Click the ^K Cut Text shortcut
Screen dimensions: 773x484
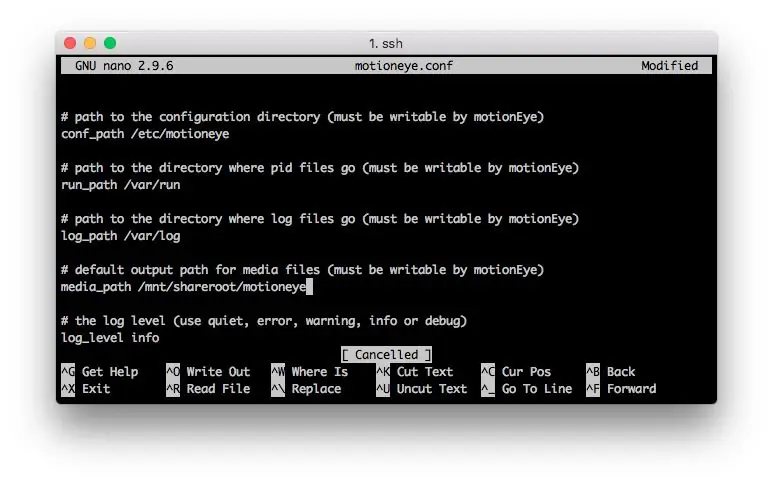click(x=415, y=372)
